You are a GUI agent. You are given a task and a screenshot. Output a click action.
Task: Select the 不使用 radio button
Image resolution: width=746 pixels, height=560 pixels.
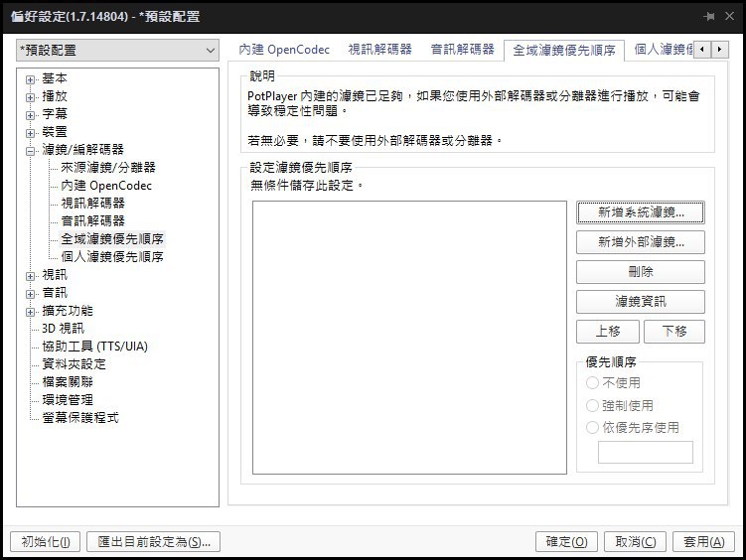pyautogui.click(x=592, y=382)
